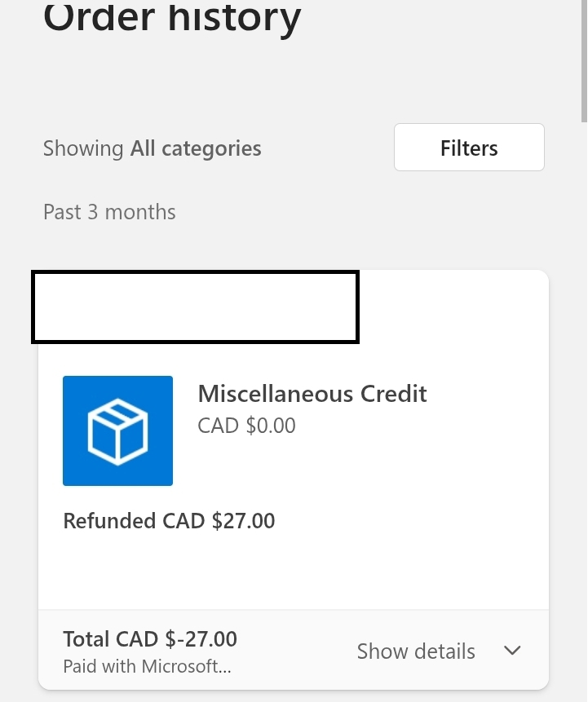Image resolution: width=588 pixels, height=702 pixels.
Task: Click the Paid with Microsoft… payment text
Action: tap(148, 666)
